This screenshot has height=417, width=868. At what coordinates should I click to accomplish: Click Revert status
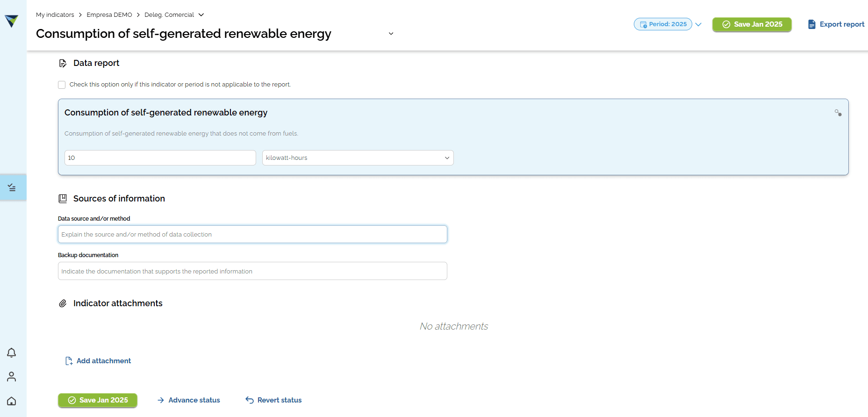point(274,400)
